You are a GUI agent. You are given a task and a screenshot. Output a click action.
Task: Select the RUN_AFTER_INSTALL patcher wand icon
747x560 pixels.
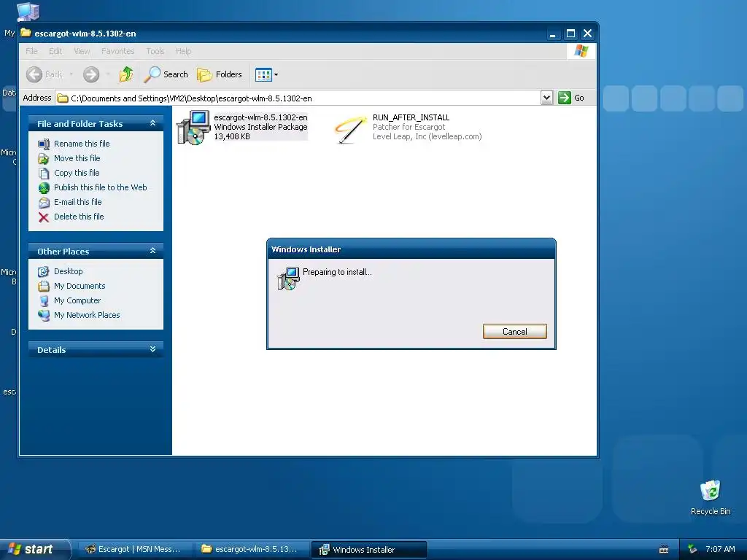click(x=351, y=129)
